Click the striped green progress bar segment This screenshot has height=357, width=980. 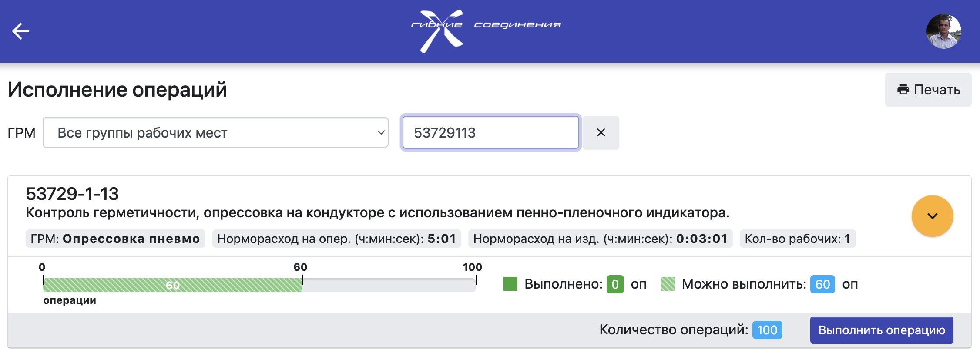coord(172,285)
